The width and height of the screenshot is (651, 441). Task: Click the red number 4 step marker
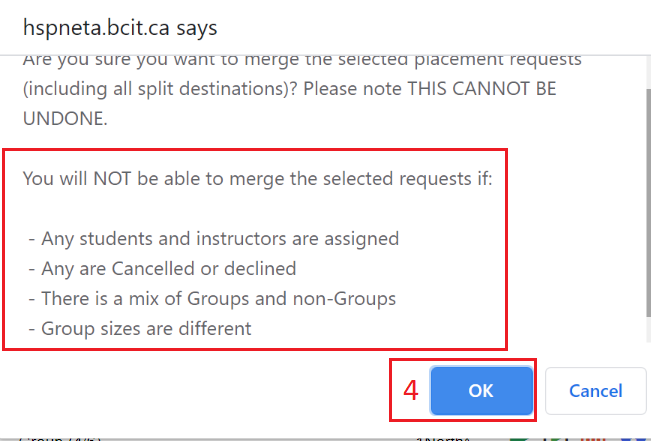(x=410, y=390)
